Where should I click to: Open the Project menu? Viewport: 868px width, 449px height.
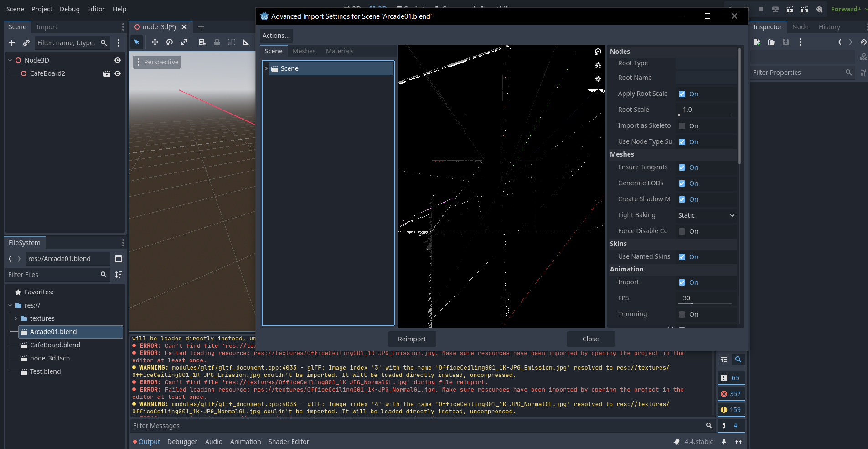pos(41,9)
